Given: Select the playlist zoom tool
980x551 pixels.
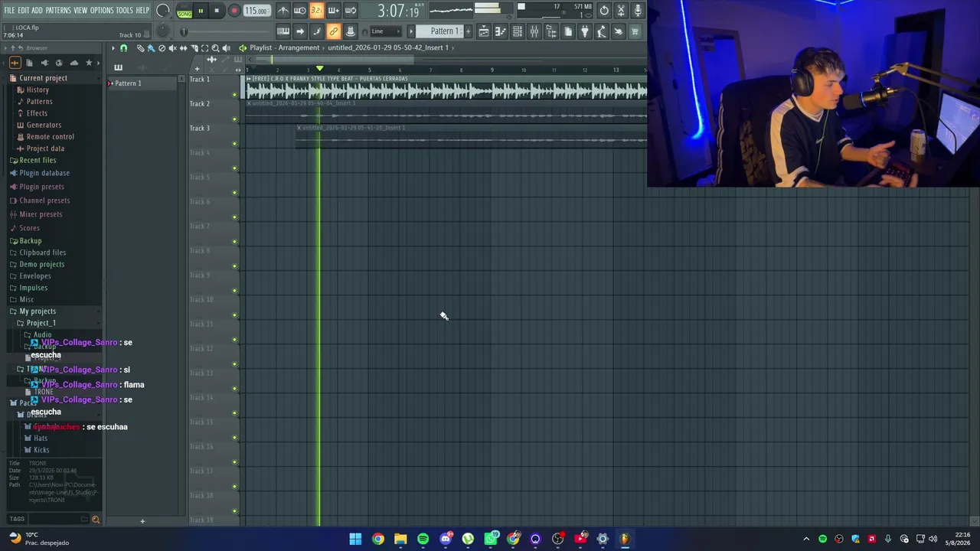Looking at the screenshot, I should point(215,47).
